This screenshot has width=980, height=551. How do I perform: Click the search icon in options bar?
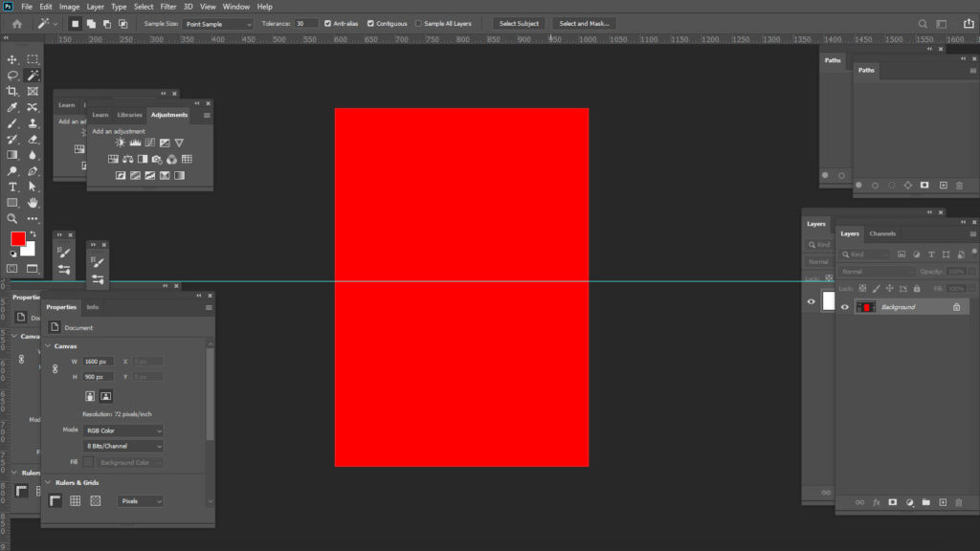pyautogui.click(x=923, y=24)
